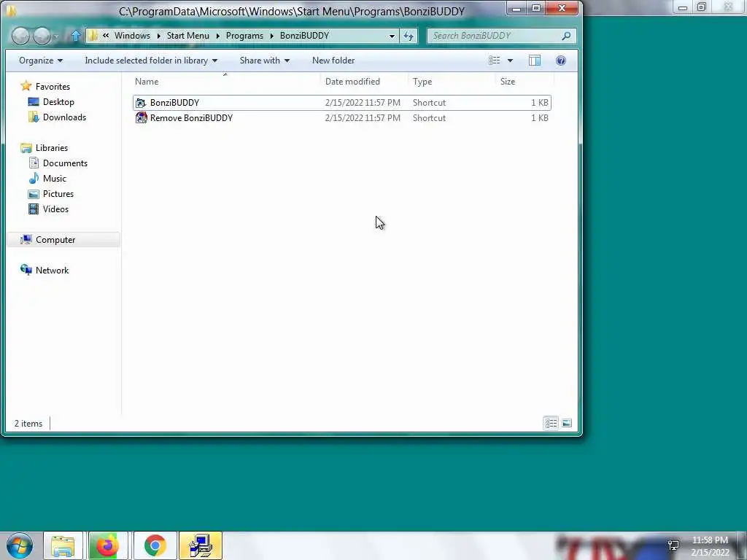747x560 pixels.
Task: Select the BonziBUDDY shortcut file name
Action: (x=174, y=103)
